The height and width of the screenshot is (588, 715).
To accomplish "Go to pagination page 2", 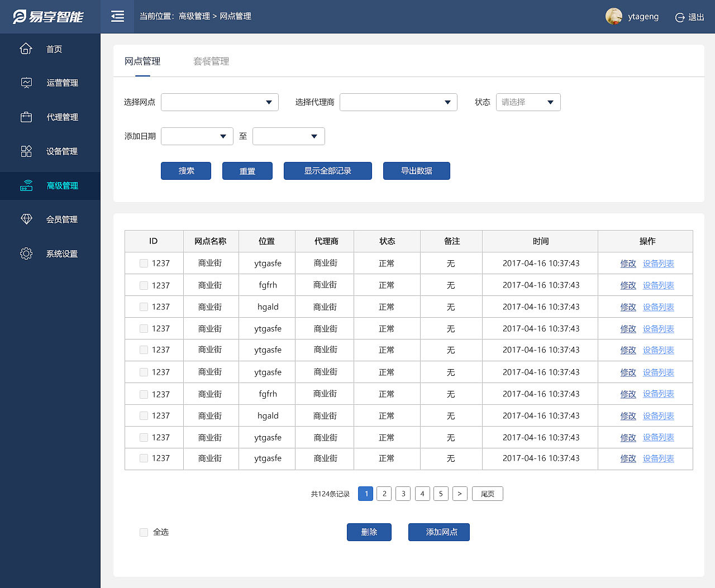I will point(384,494).
